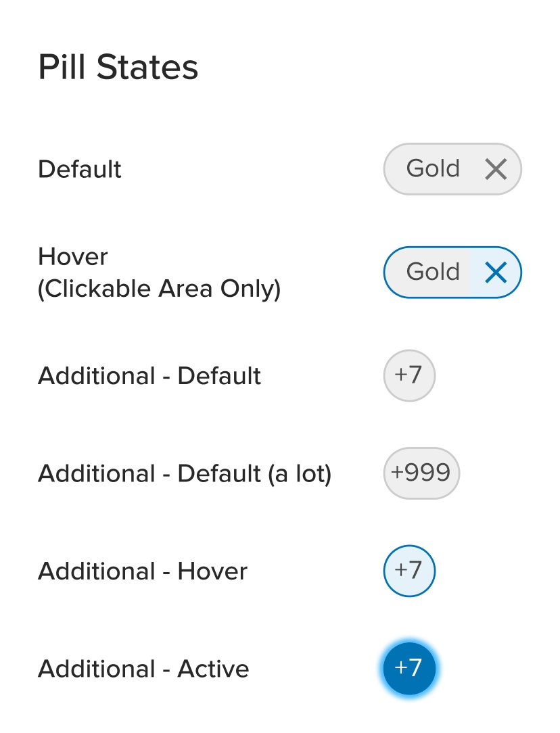Image resolution: width=560 pixels, height=733 pixels.
Task: Click the blue X on hovered Gold pill
Action: coord(496,273)
